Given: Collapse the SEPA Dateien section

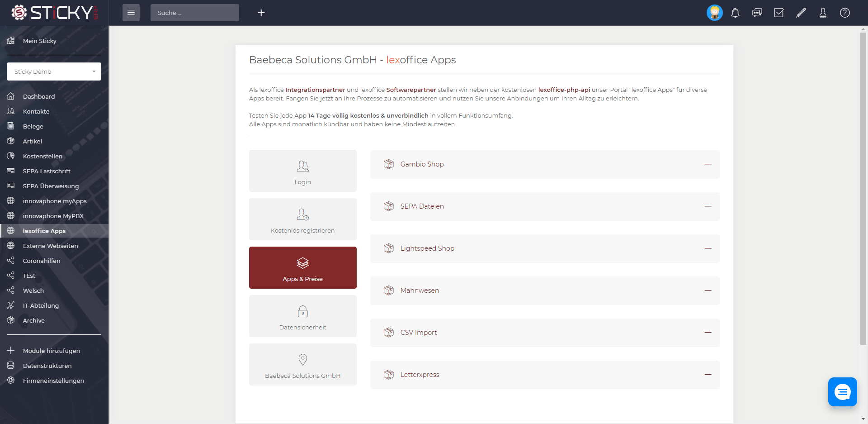Looking at the screenshot, I should click(x=708, y=206).
